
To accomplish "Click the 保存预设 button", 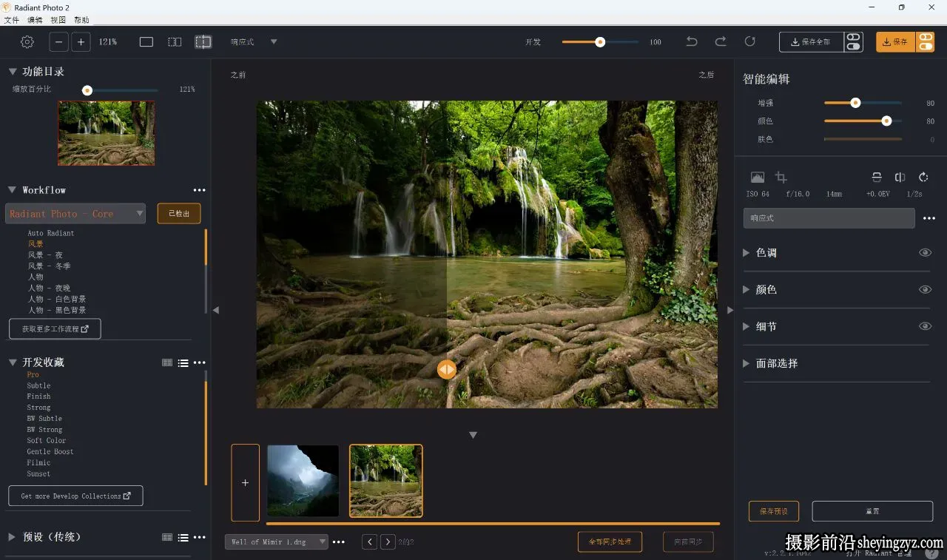I will click(x=774, y=511).
